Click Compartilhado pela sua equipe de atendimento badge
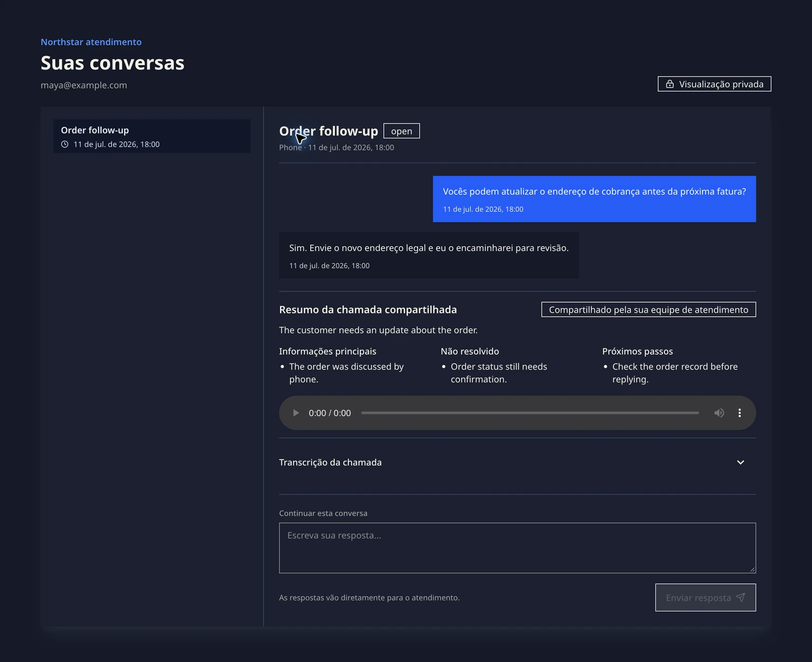 (x=649, y=310)
